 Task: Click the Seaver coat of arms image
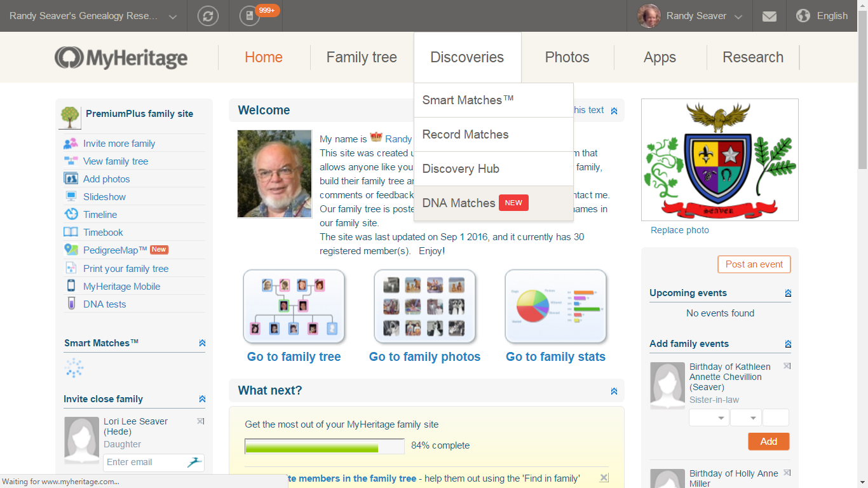point(720,159)
